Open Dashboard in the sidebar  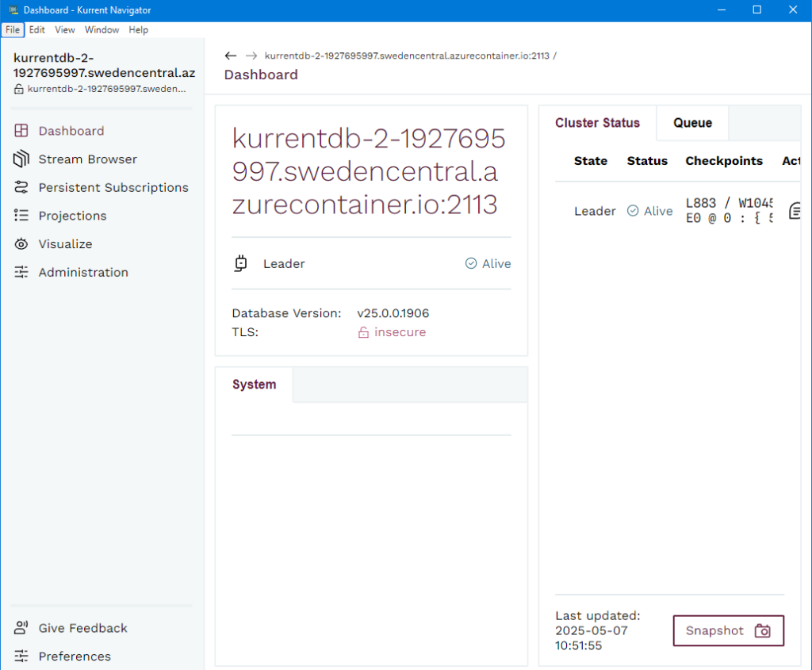(71, 131)
